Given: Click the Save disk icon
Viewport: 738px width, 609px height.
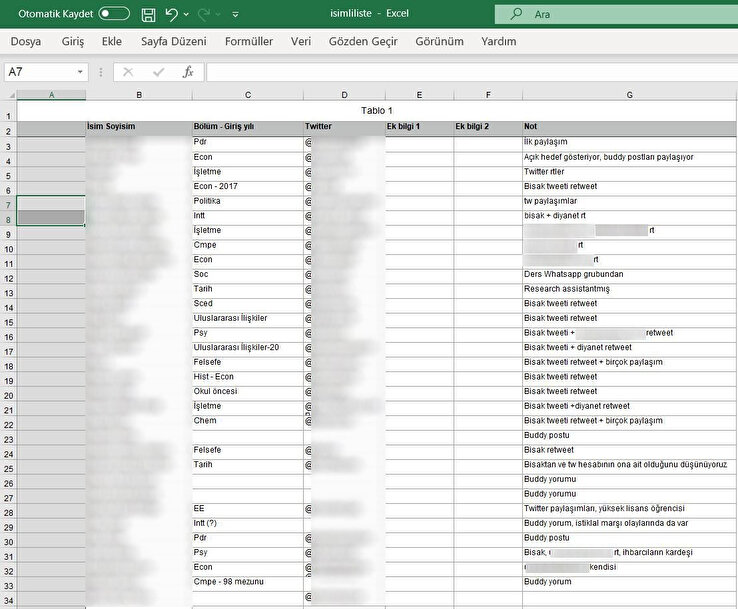Looking at the screenshot, I should (148, 15).
